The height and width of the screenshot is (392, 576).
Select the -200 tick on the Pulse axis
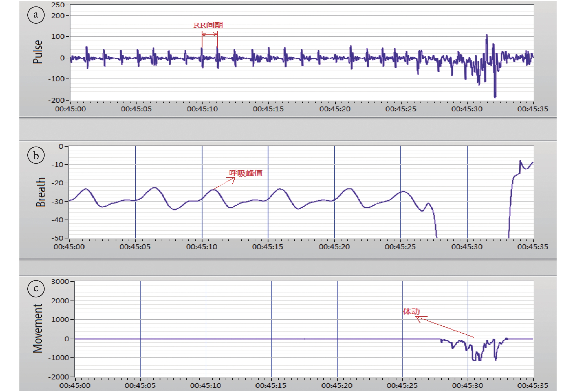click(56, 100)
